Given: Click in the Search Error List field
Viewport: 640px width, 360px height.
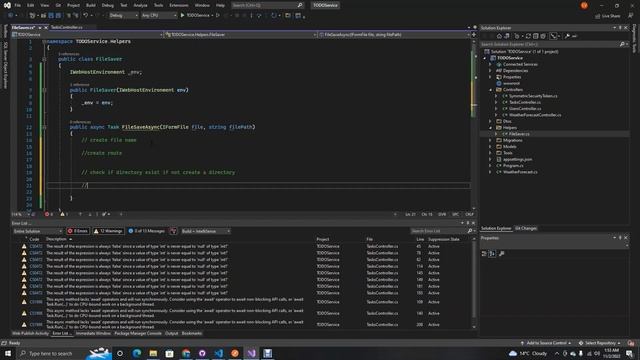Looking at the screenshot, I should 439,231.
